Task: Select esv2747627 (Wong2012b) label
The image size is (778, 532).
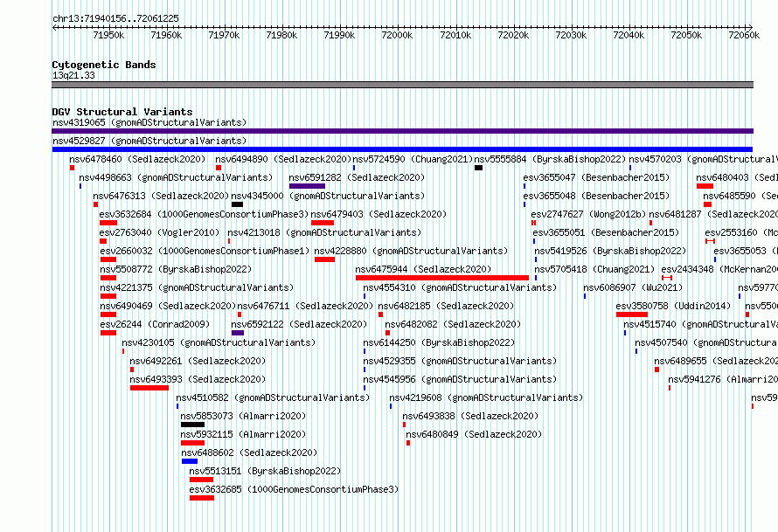Action: [x=588, y=214]
